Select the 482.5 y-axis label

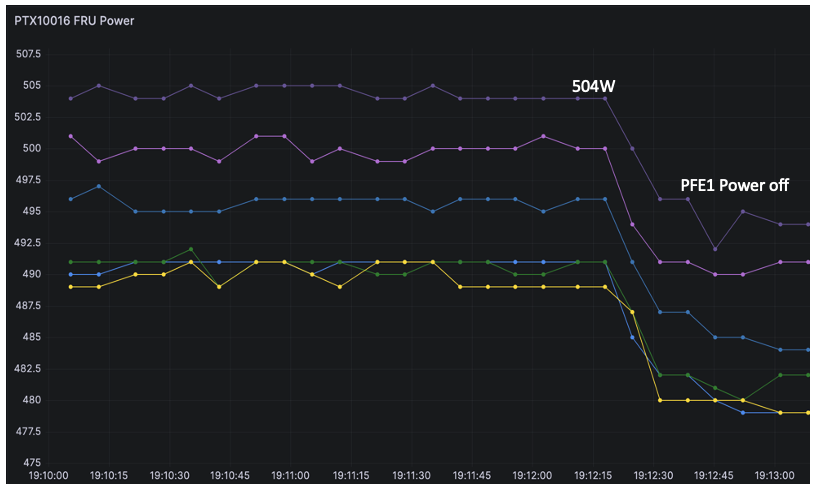coord(28,369)
